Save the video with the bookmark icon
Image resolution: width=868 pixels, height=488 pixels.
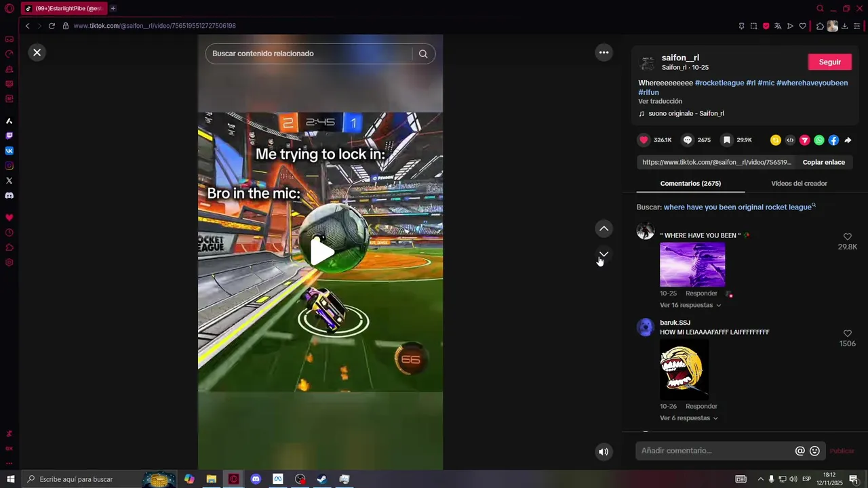pyautogui.click(x=727, y=140)
